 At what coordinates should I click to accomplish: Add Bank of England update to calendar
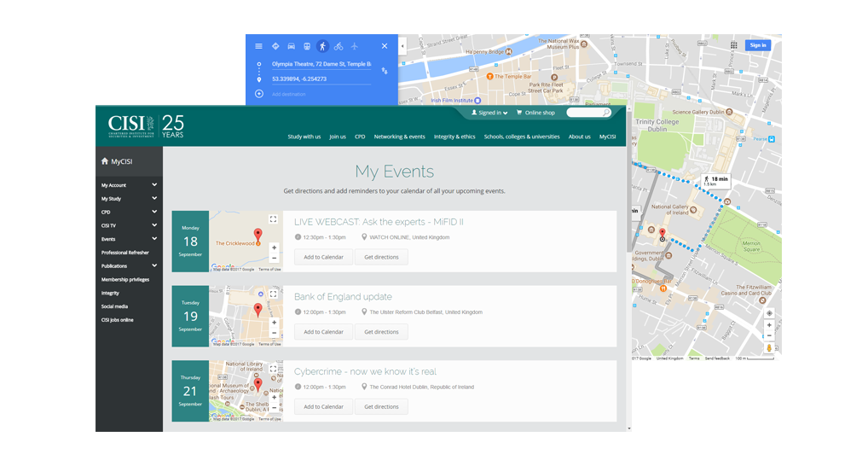[x=323, y=332]
